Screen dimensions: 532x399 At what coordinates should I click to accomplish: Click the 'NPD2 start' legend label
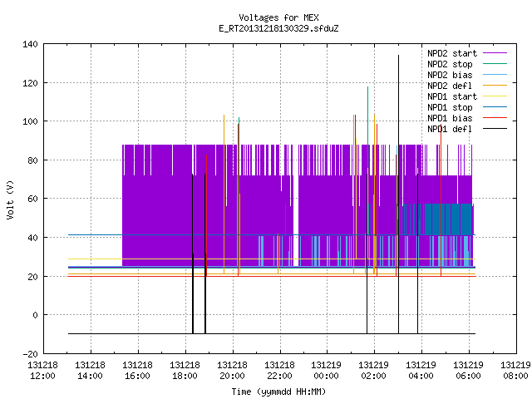click(x=452, y=53)
